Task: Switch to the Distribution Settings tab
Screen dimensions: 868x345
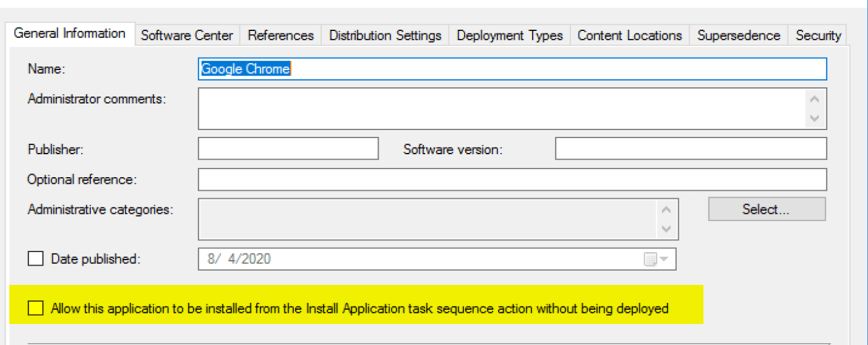Action: tap(385, 35)
